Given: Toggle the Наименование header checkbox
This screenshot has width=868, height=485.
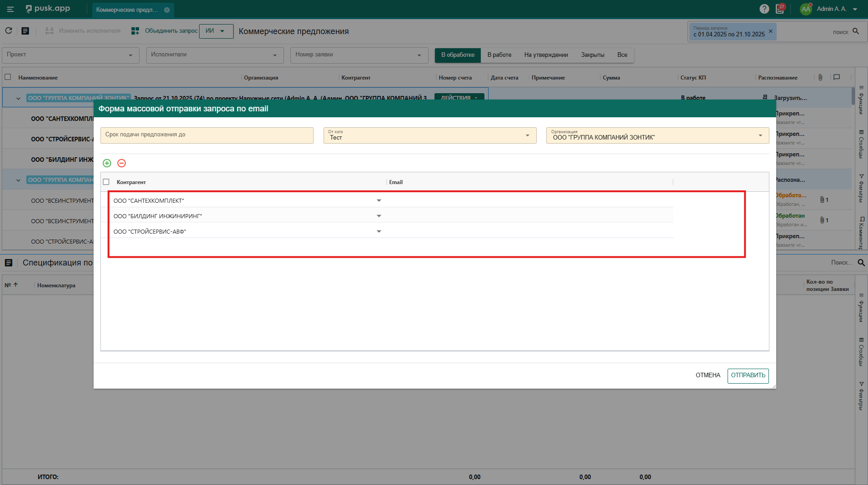Looking at the screenshot, I should click(8, 77).
